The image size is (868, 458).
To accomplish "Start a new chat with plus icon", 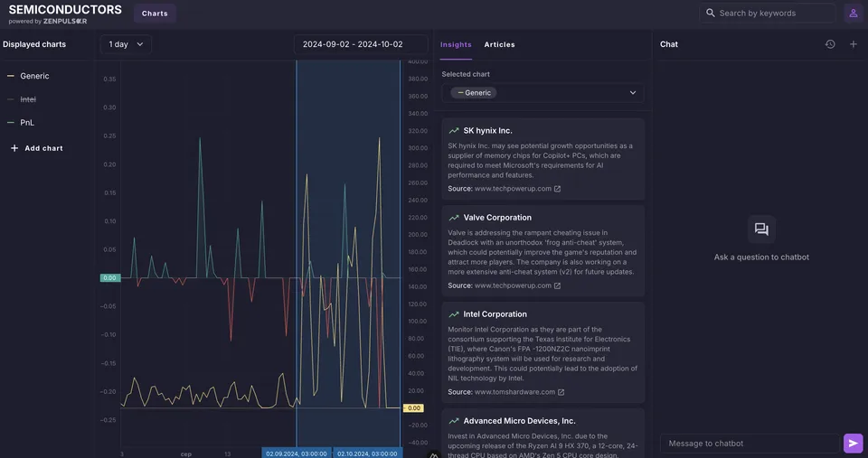I will [x=853, y=44].
